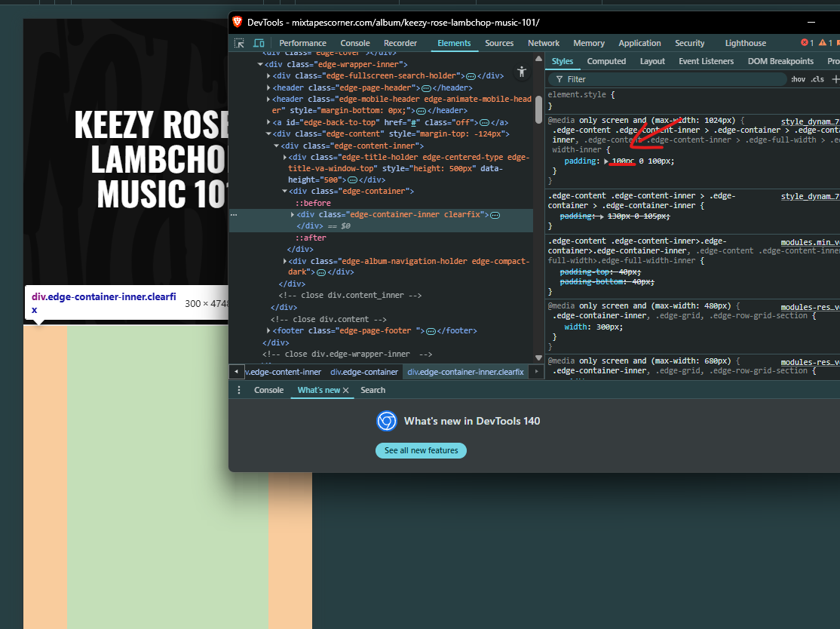This screenshot has height=629, width=840.
Task: Close the What's new drawer tab
Action: 346,390
